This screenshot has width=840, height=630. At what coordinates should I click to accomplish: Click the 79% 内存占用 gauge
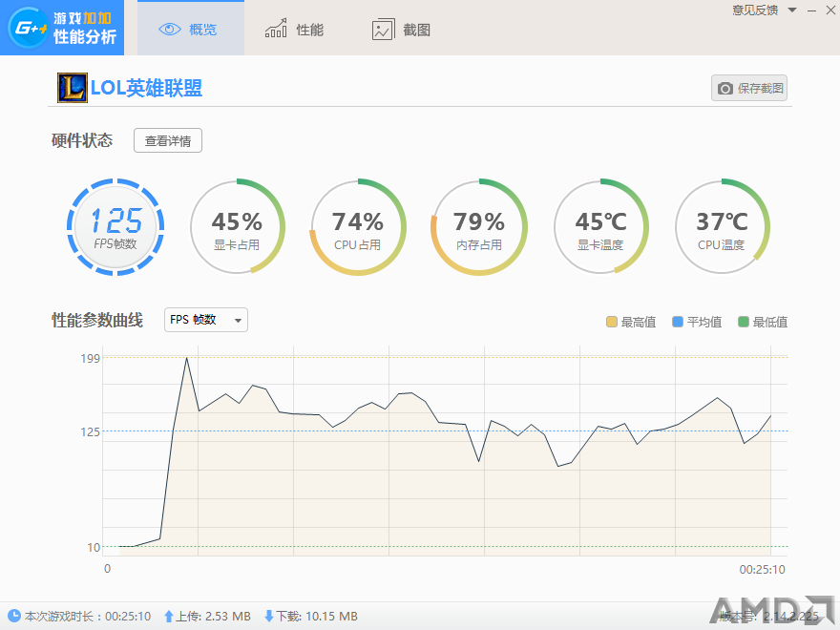coord(479,227)
